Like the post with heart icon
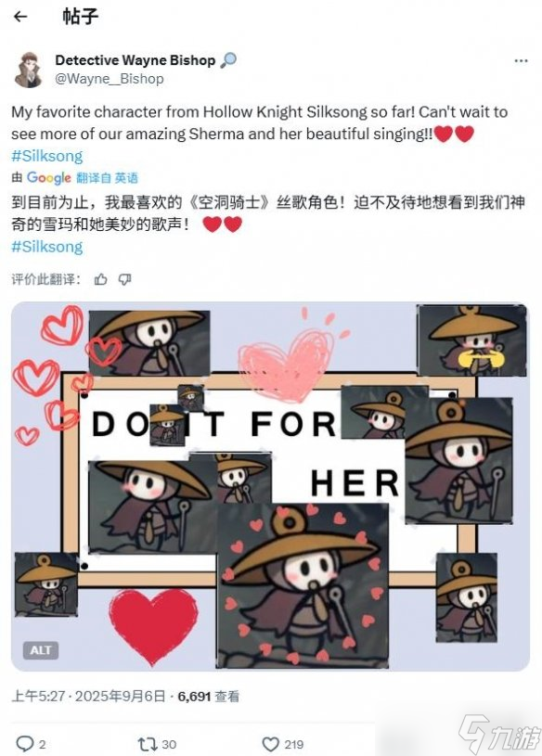The width and height of the screenshot is (542, 756). [x=270, y=744]
